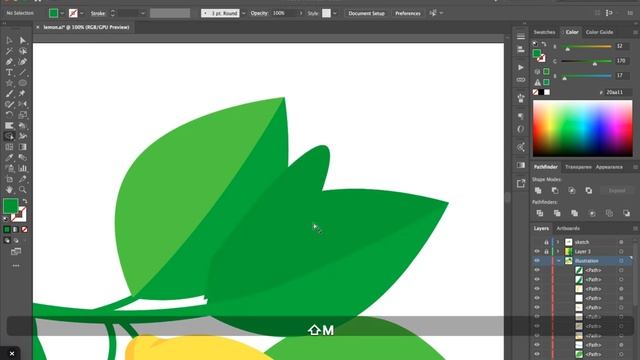The image size is (640, 360).
Task: Open control bar stroke color dropdown
Action: (x=82, y=13)
